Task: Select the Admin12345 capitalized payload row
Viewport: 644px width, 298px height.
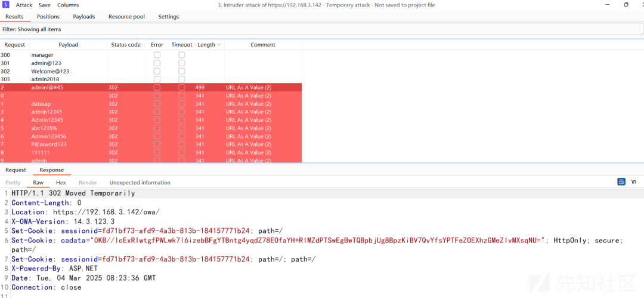Action: click(x=151, y=120)
